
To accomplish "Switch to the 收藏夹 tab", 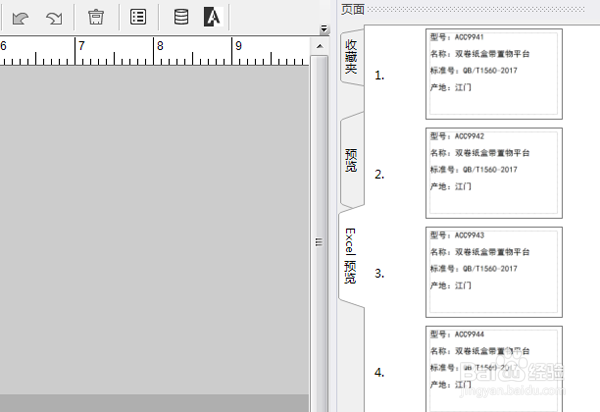I will coord(351,57).
